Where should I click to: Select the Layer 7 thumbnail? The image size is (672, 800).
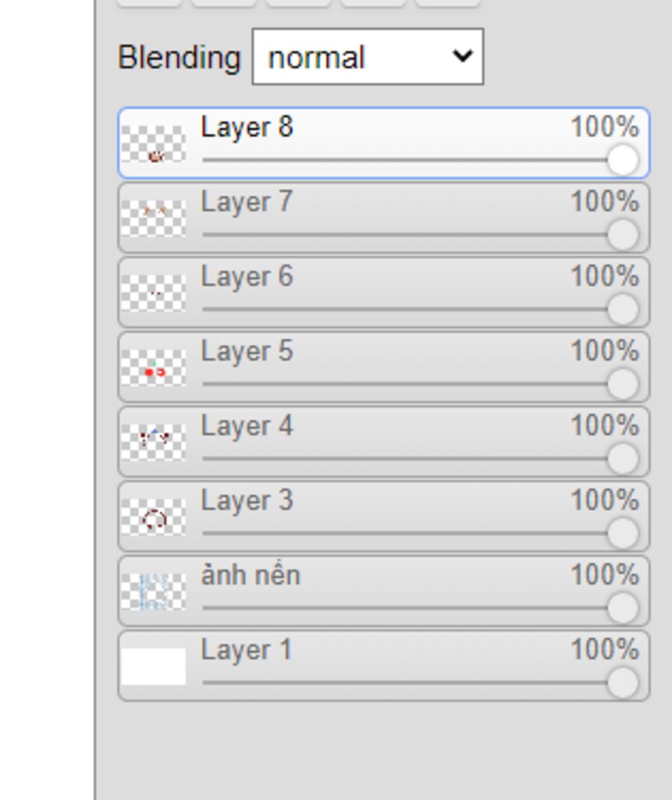[x=154, y=218]
